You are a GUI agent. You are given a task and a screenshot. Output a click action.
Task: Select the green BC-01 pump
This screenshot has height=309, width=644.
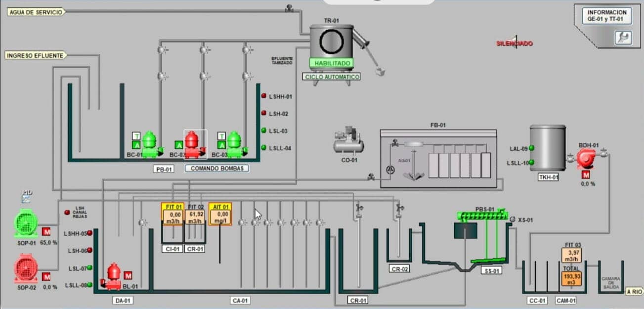[x=149, y=143]
